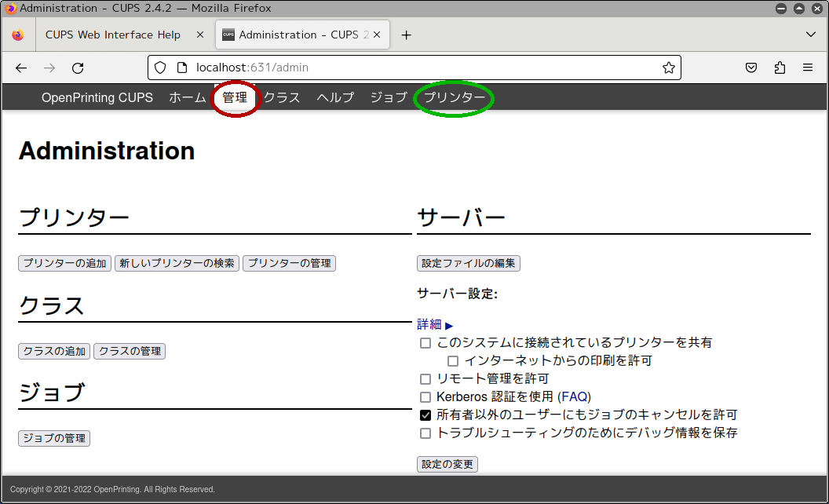The height and width of the screenshot is (504, 829).
Task: Close the Firefox window
Action: [817, 9]
